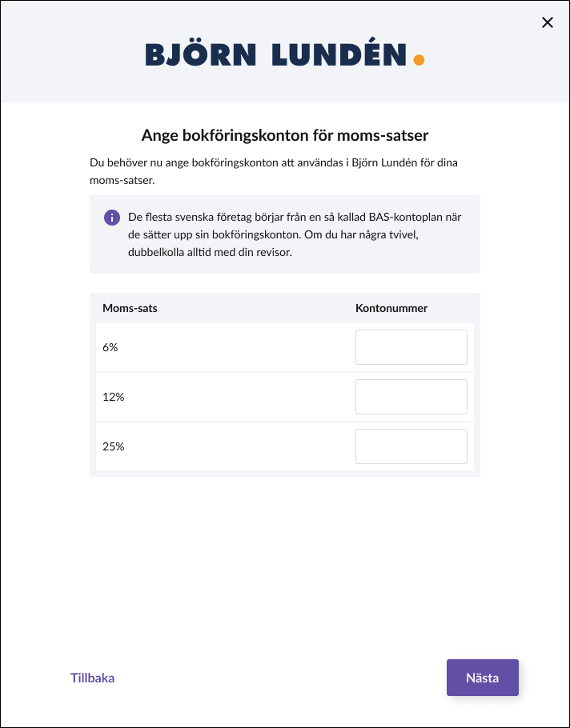Viewport: 570px width, 728px height.
Task: Select the 12% rate label
Action: 114,397
